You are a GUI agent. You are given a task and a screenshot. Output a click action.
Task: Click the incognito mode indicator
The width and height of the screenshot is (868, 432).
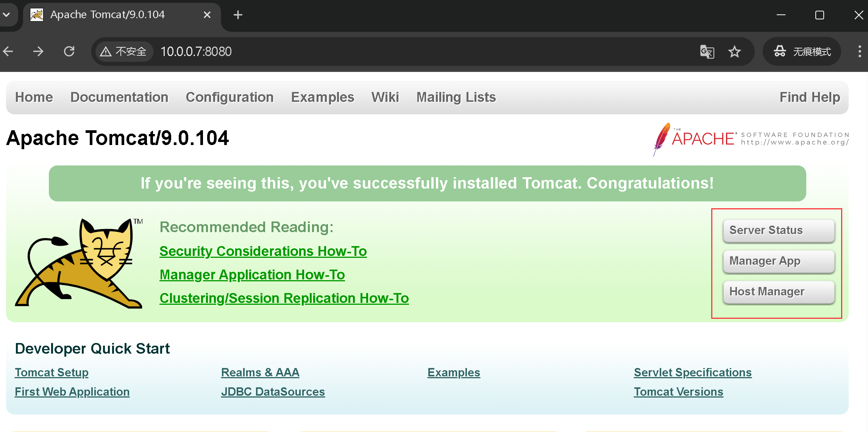click(x=802, y=51)
